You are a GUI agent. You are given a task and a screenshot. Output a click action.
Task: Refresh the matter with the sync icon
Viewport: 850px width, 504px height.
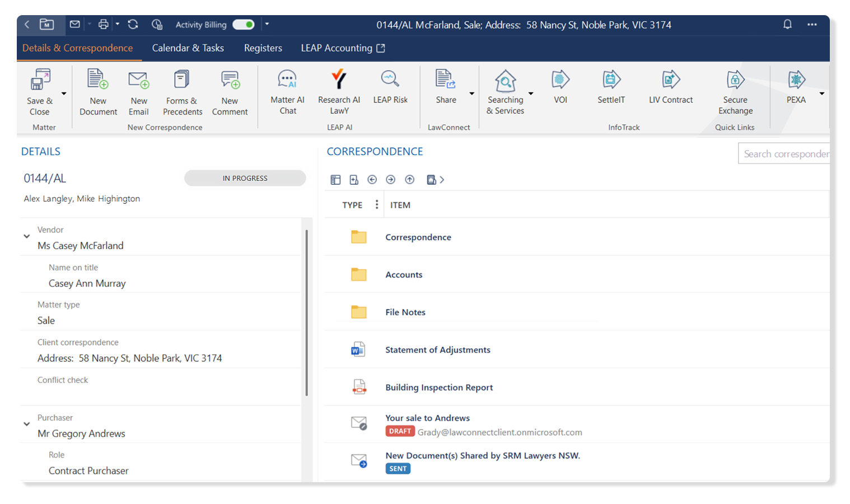click(133, 24)
